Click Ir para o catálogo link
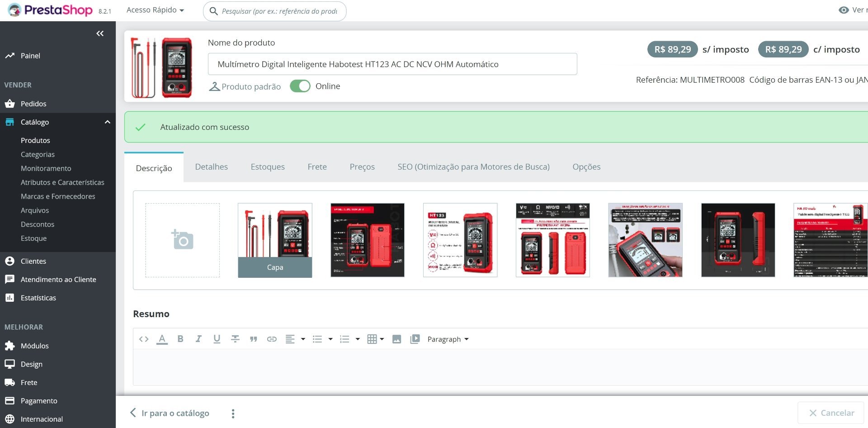The height and width of the screenshot is (428, 868). click(x=170, y=413)
